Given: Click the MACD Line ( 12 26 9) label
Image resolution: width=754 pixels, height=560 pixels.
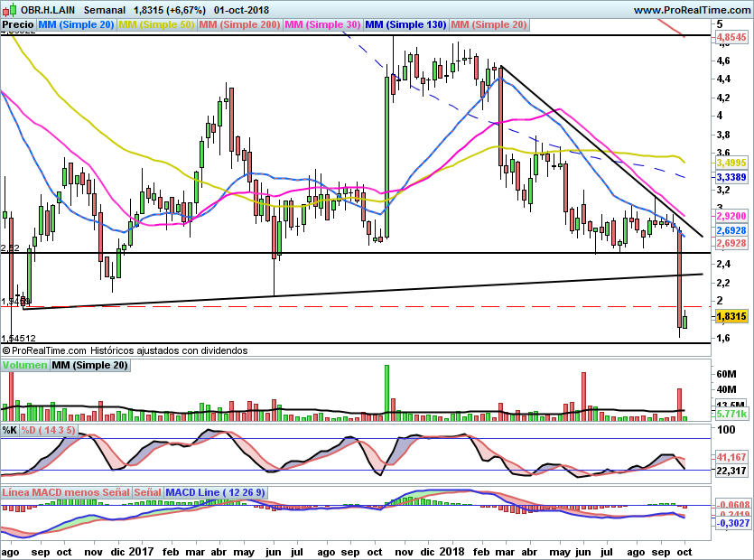Looking at the screenshot, I should tap(215, 492).
